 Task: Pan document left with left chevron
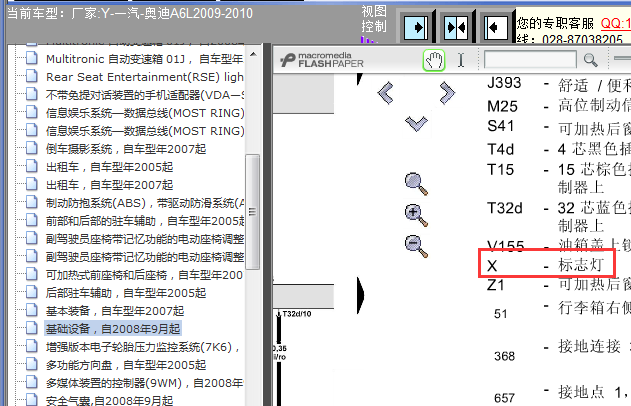(386, 93)
